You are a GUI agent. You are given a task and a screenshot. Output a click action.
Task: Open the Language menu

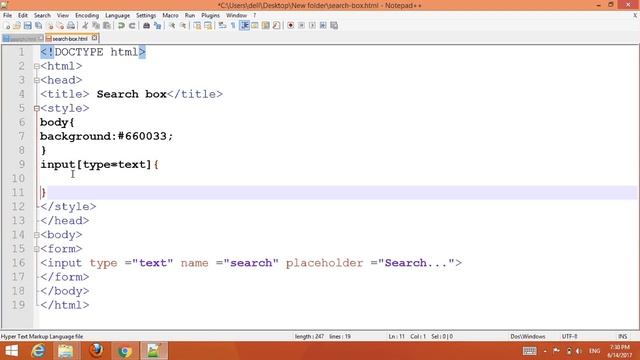[x=117, y=16]
